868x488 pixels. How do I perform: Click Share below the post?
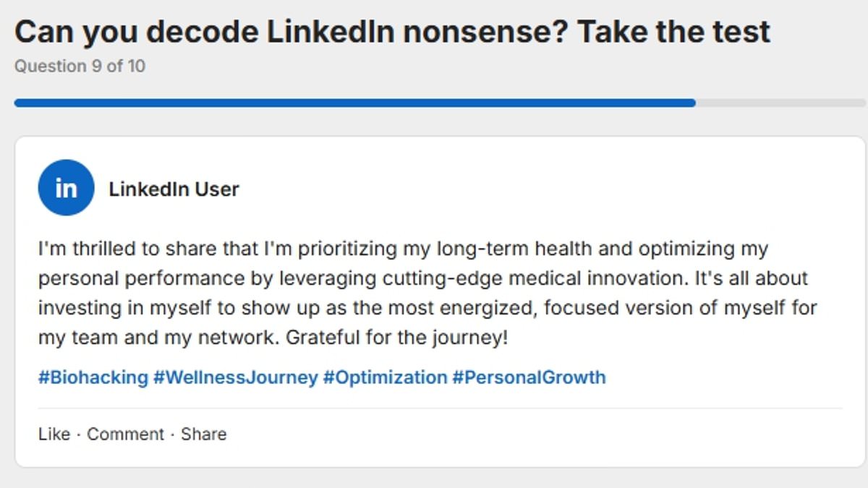(x=205, y=434)
